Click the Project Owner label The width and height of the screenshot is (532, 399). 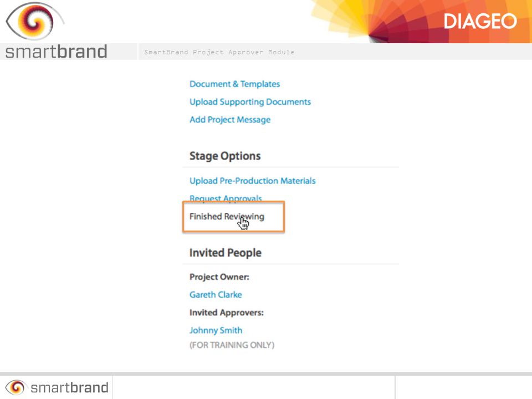[x=219, y=277]
